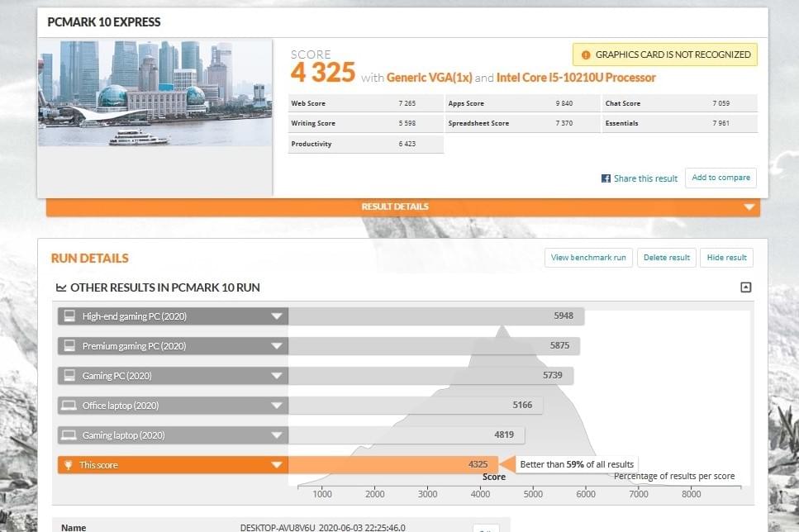This screenshot has width=799, height=532.
Task: Click the orange 4325 This score bar
Action: click(x=392, y=465)
